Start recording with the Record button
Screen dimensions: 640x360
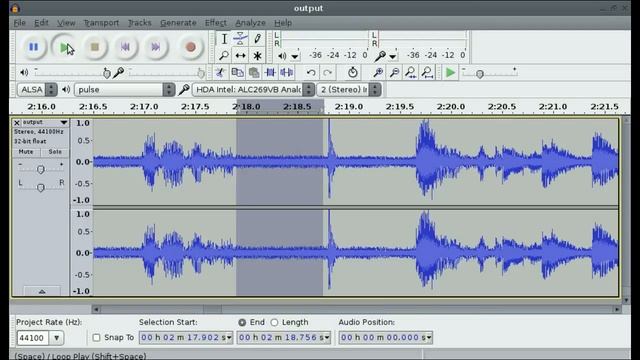(190, 47)
